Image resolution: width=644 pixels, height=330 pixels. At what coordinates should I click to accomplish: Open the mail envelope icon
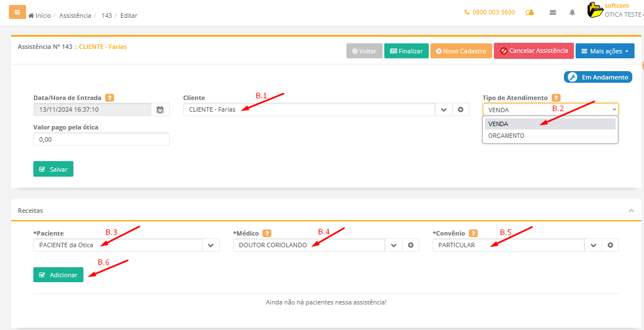552,12
